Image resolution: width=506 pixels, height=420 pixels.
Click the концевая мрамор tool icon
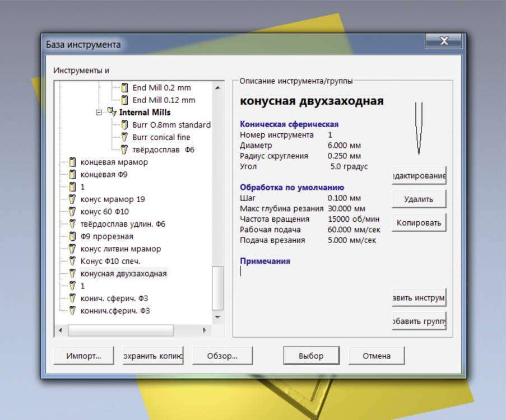[72, 162]
